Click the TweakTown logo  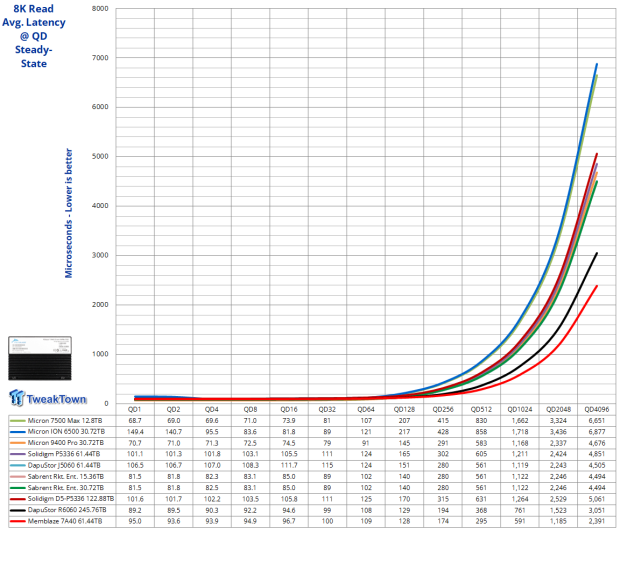48,398
